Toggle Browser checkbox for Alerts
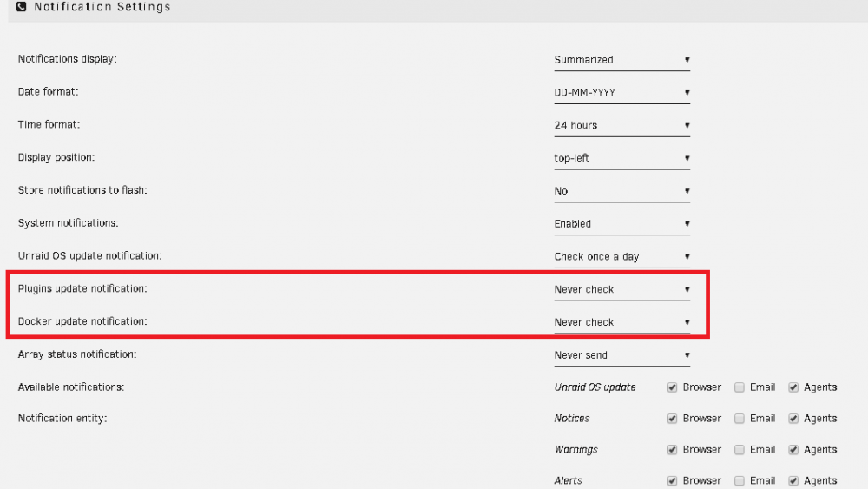Image resolution: width=868 pixels, height=489 pixels. (672, 480)
